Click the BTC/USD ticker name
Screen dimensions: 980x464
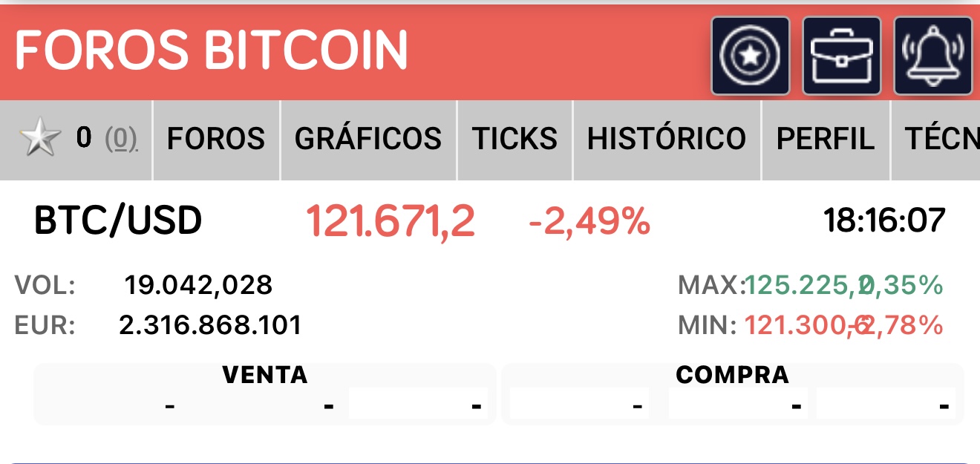point(118,221)
